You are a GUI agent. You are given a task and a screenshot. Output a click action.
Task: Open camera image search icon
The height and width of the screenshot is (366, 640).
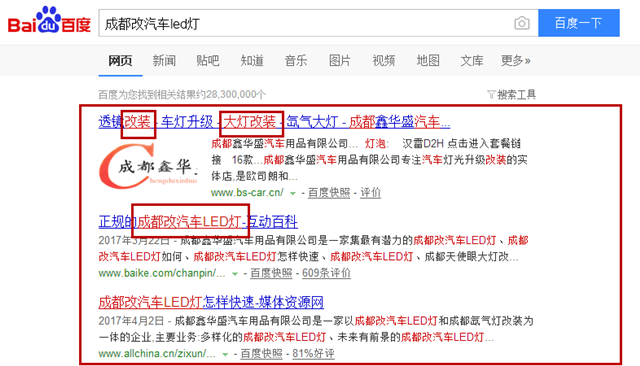pyautogui.click(x=522, y=23)
